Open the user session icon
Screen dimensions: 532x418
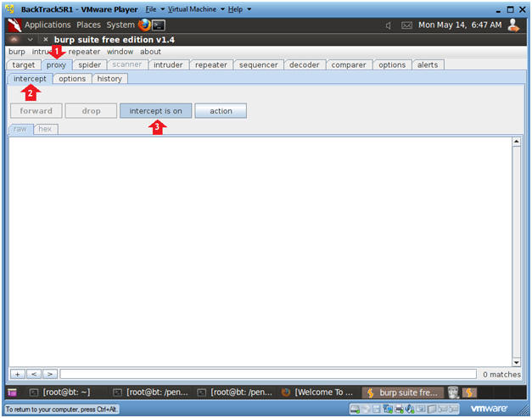coord(513,25)
